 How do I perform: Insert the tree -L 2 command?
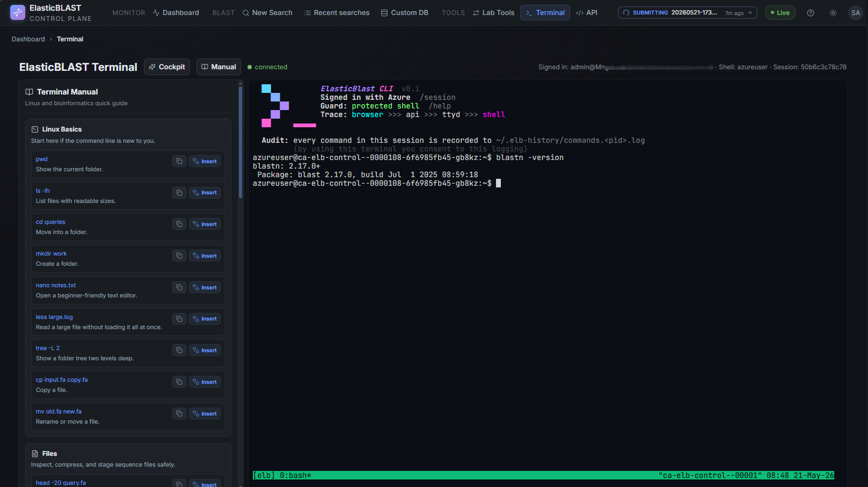coord(205,350)
